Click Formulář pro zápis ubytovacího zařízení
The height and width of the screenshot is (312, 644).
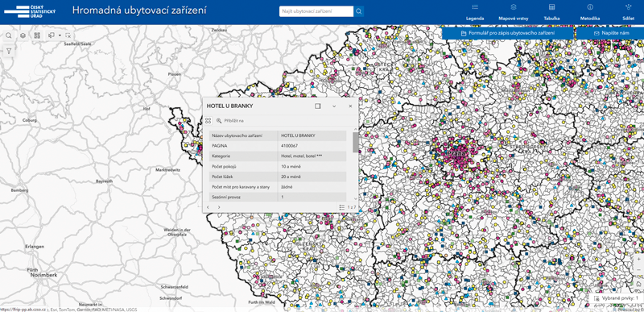(x=508, y=33)
